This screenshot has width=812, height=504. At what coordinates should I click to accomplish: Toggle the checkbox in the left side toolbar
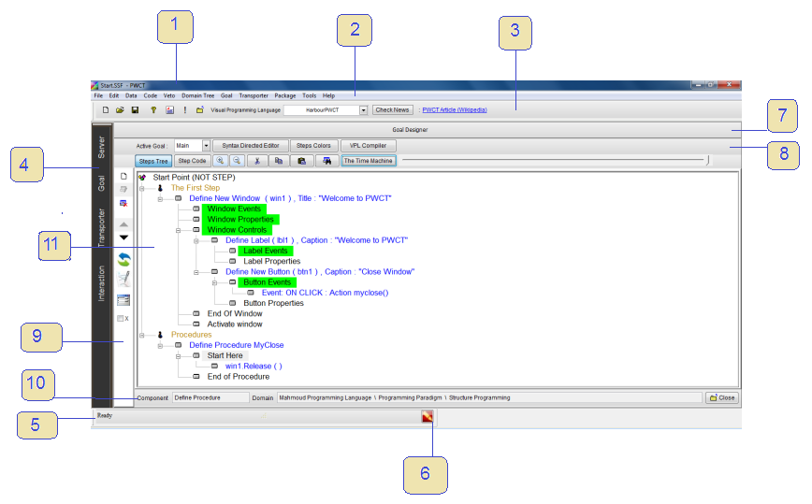(120, 319)
